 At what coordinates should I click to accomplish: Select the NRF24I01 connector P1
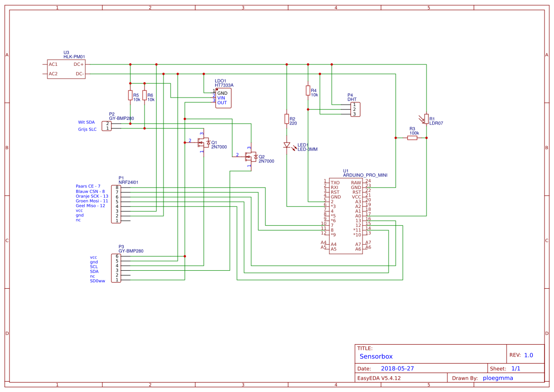pos(117,204)
